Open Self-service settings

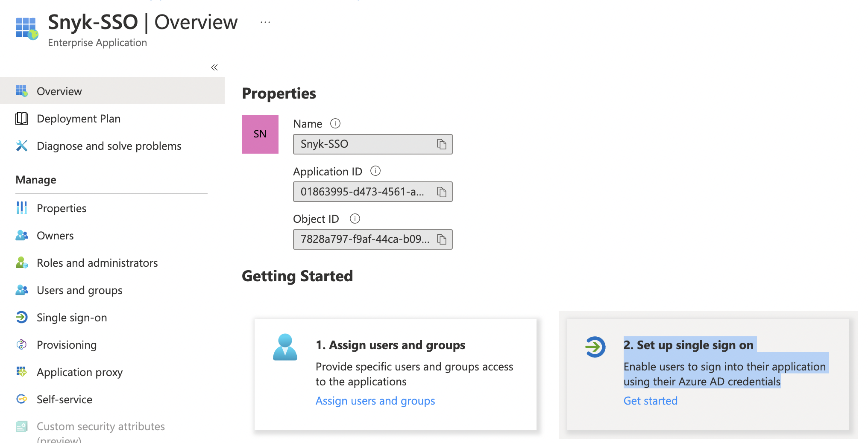[x=65, y=399]
